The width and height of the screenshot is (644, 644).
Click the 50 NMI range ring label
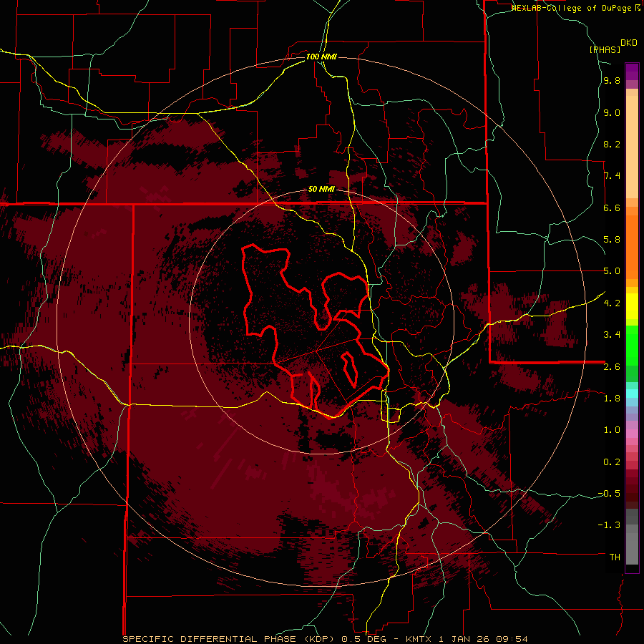pos(321,190)
